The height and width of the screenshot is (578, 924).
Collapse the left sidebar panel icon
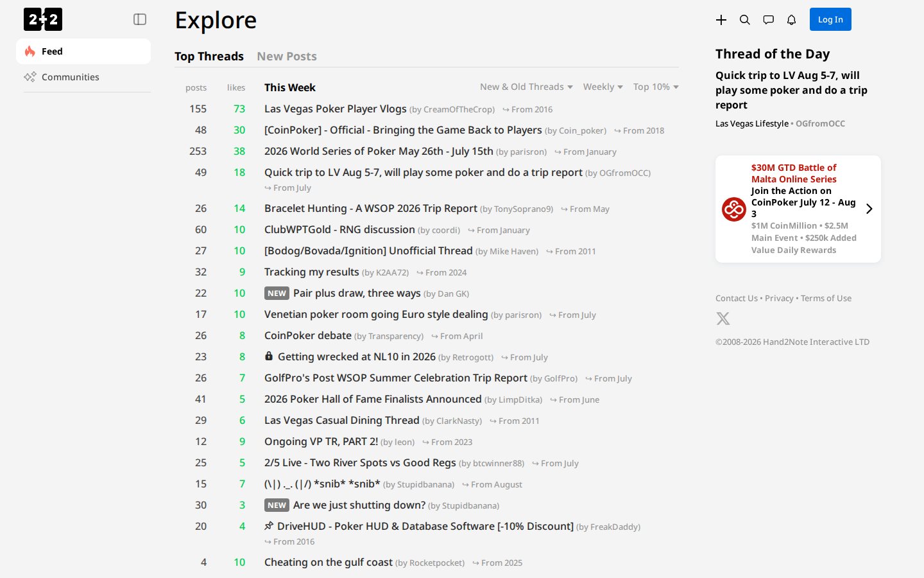[x=140, y=19]
